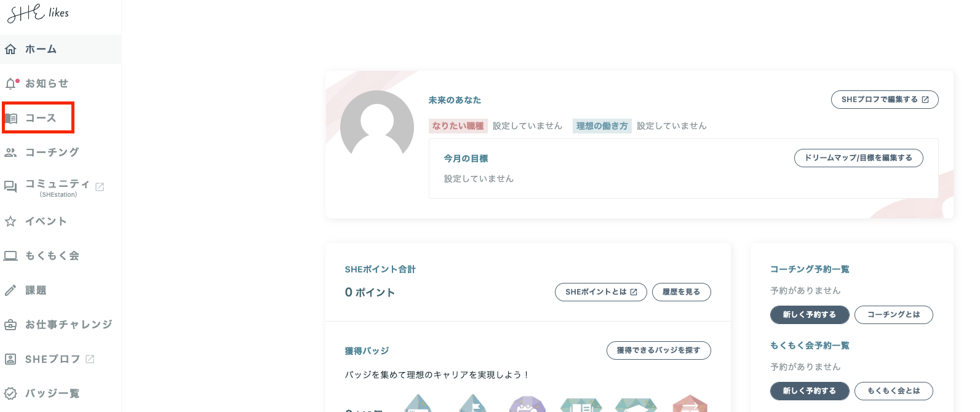Click the badge list checkmark icon
The height and width of the screenshot is (412, 980).
(x=10, y=394)
